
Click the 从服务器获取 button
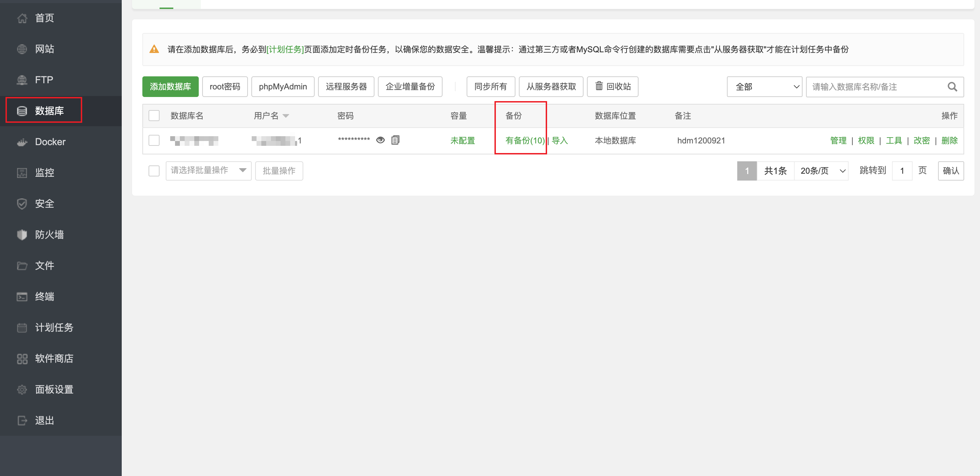[551, 87]
